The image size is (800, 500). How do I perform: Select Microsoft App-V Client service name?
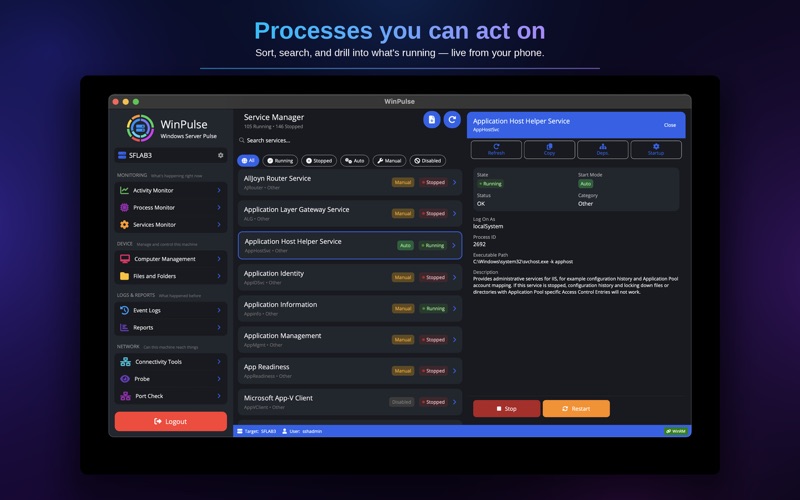point(278,398)
